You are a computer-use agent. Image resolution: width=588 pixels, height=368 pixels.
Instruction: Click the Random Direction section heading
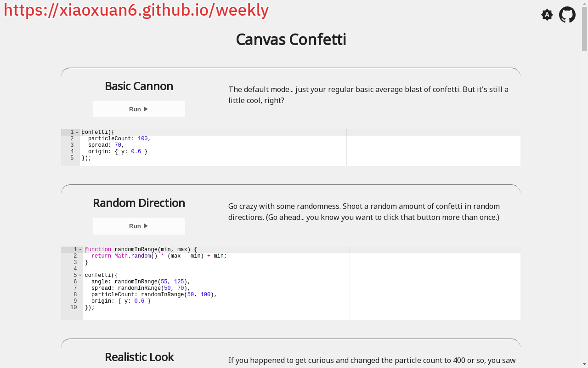tap(139, 203)
